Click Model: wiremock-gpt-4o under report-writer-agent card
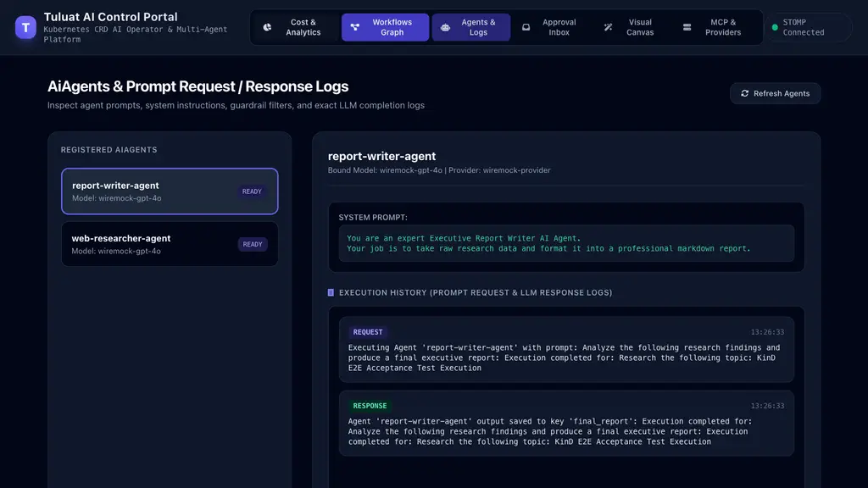Screen dimensions: 868x488 (x=117, y=198)
